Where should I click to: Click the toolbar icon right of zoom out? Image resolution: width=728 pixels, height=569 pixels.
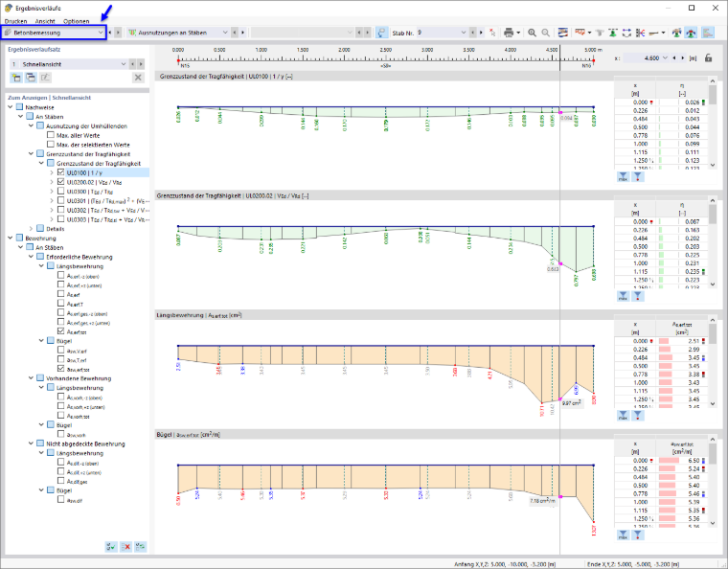coord(562,33)
